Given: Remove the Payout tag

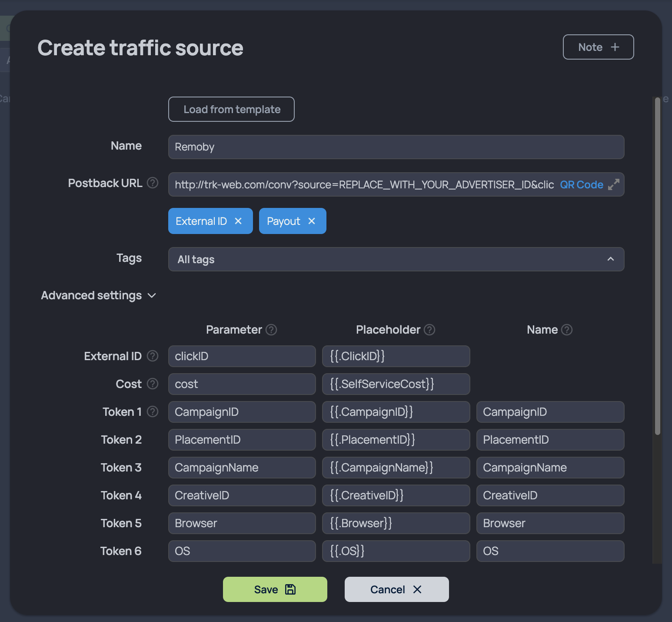Looking at the screenshot, I should tap(312, 221).
